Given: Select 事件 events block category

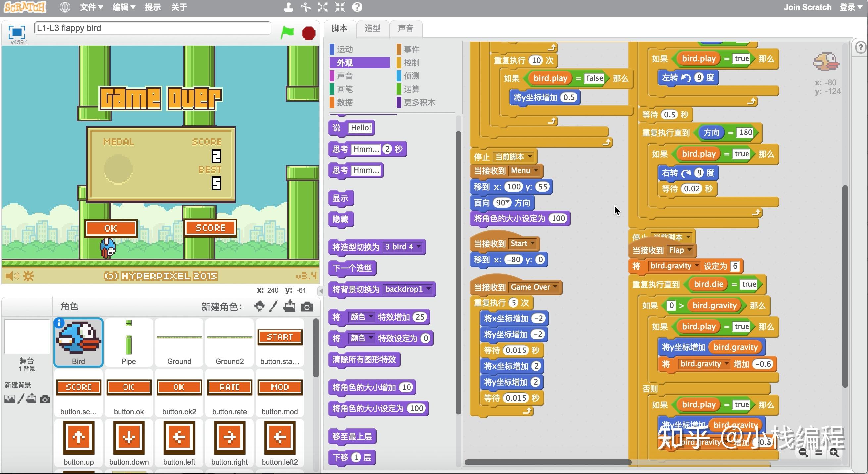Looking at the screenshot, I should coord(426,50).
